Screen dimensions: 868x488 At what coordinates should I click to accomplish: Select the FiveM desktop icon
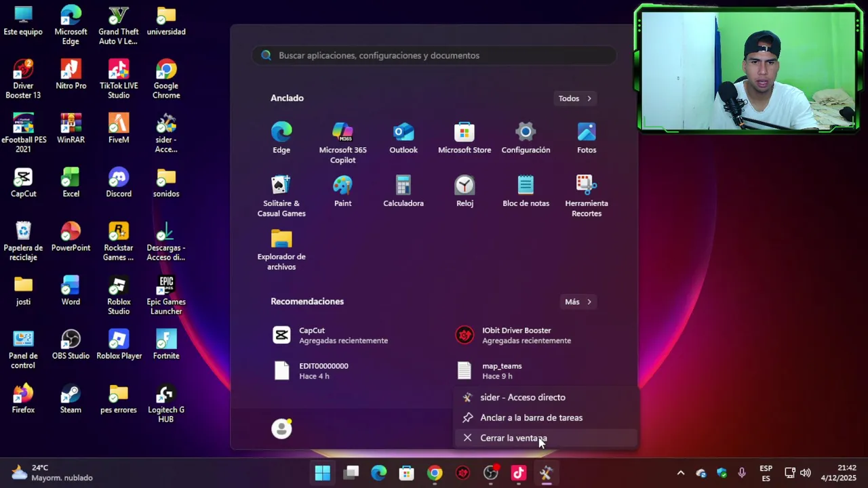(x=119, y=129)
